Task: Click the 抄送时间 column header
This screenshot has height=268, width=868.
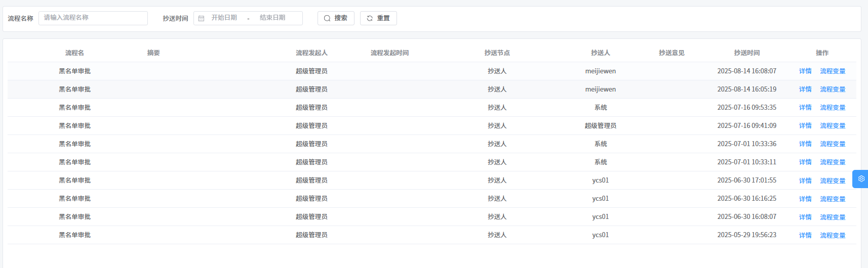Action: [746, 53]
